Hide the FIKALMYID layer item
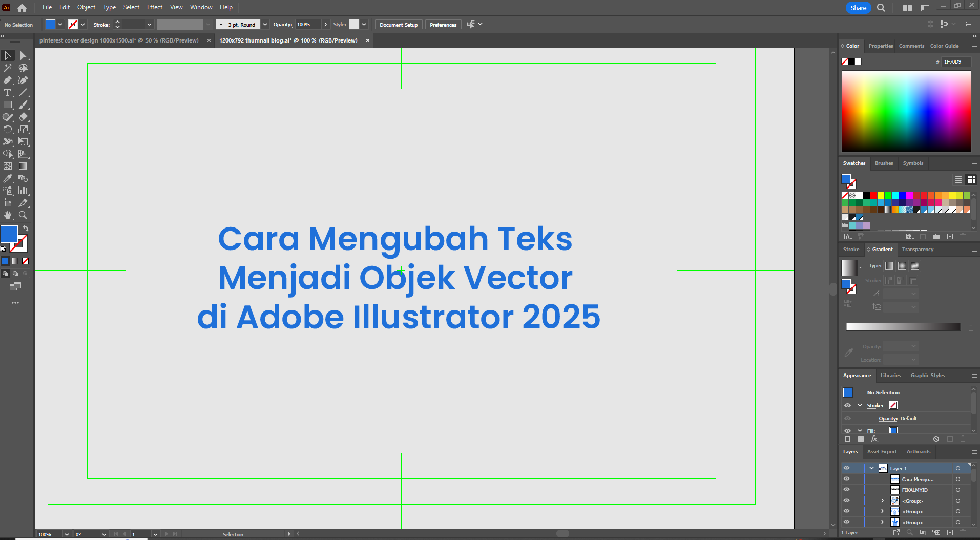The image size is (980, 540). [x=846, y=490]
